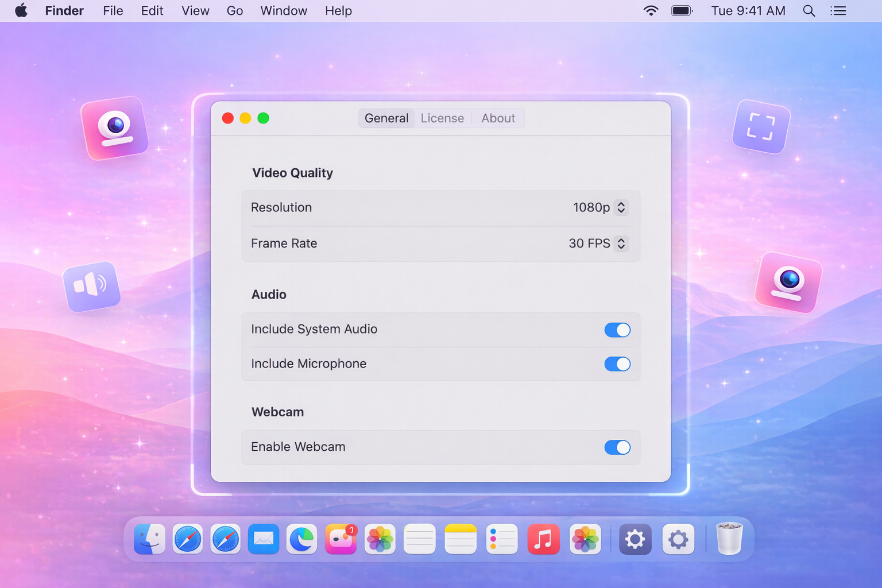
Task: Open the Trash in the Dock
Action: [729, 539]
